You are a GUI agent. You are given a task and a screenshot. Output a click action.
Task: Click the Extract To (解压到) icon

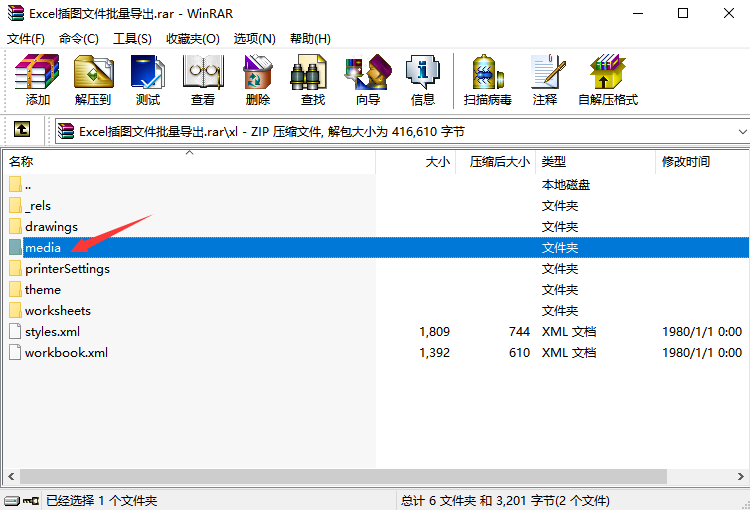(93, 72)
